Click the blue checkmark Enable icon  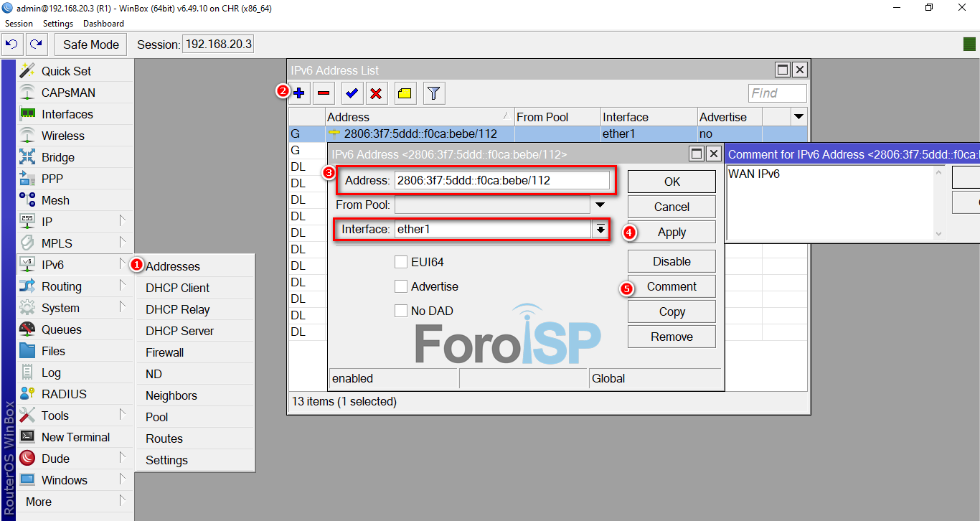click(352, 93)
